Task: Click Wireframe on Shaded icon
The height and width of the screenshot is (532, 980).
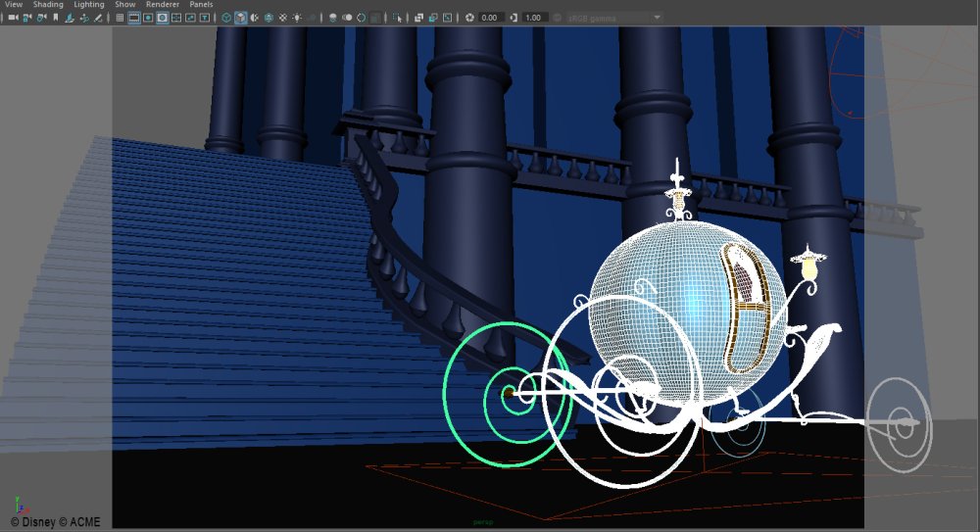Action: point(269,18)
